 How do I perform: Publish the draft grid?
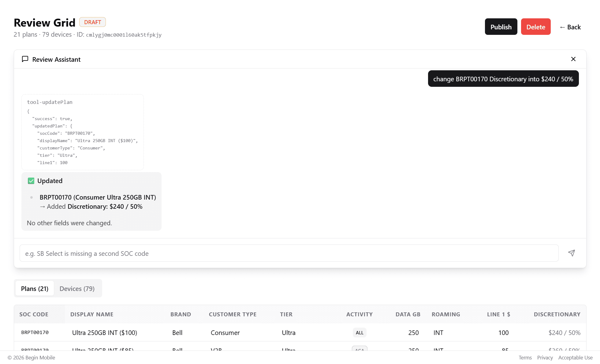tap(501, 27)
